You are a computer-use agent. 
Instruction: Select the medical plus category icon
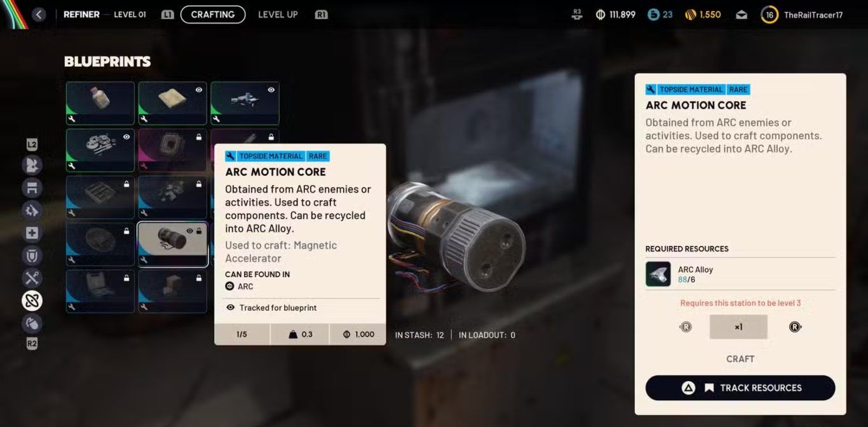[x=32, y=233]
